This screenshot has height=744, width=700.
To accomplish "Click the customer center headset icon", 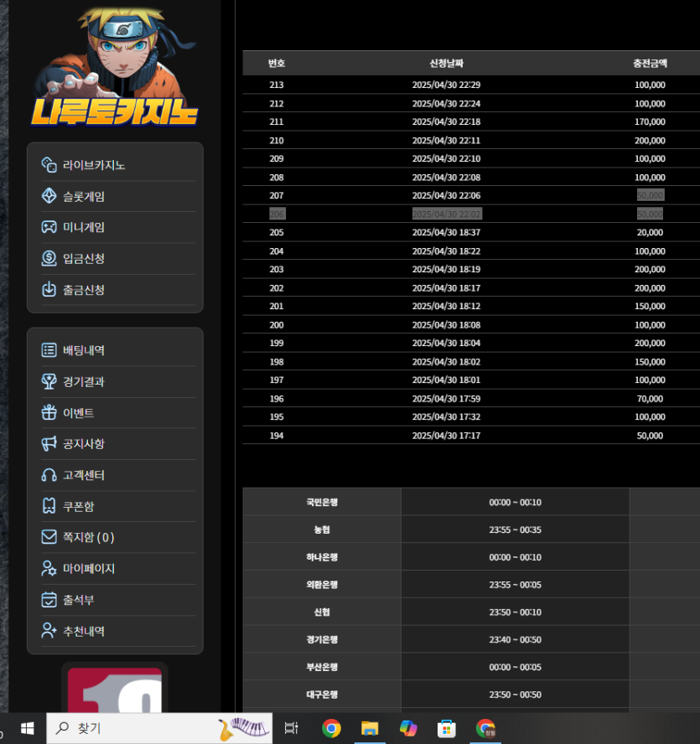I will point(49,475).
